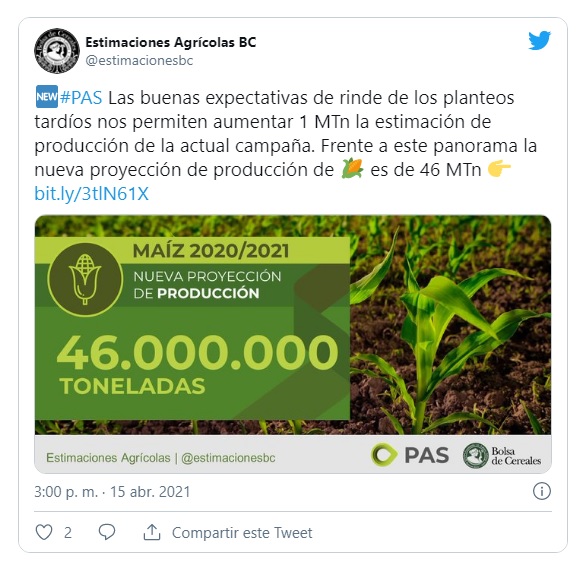Image resolution: width=582 pixels, height=564 pixels.
Task: Reply using the speech bubble icon
Action: (107, 532)
